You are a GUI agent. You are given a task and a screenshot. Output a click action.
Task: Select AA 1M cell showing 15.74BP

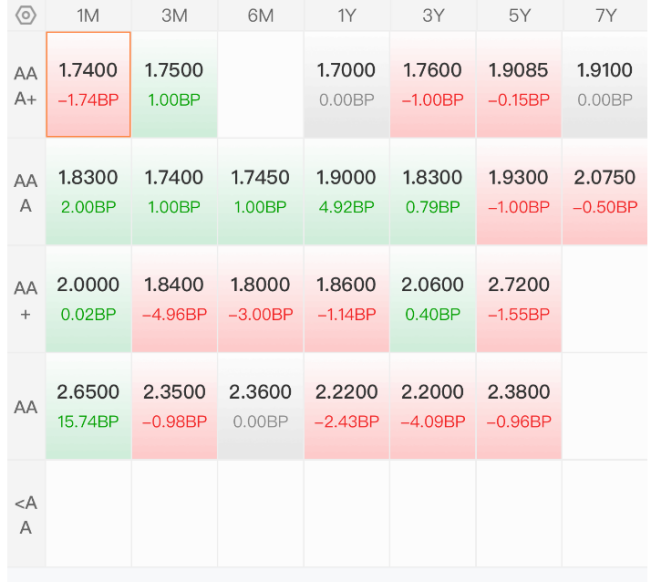click(x=88, y=406)
